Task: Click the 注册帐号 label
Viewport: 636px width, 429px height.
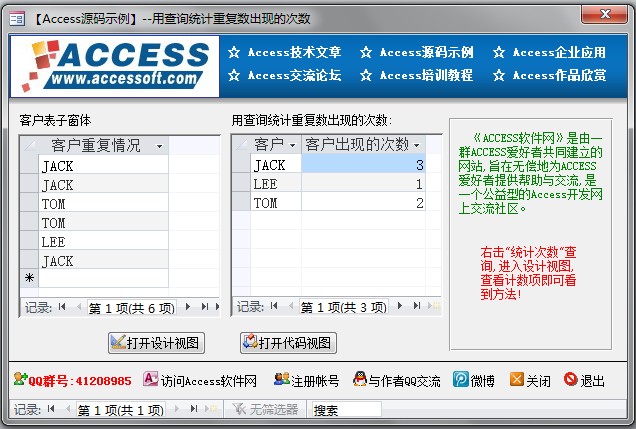Action: pos(315,381)
